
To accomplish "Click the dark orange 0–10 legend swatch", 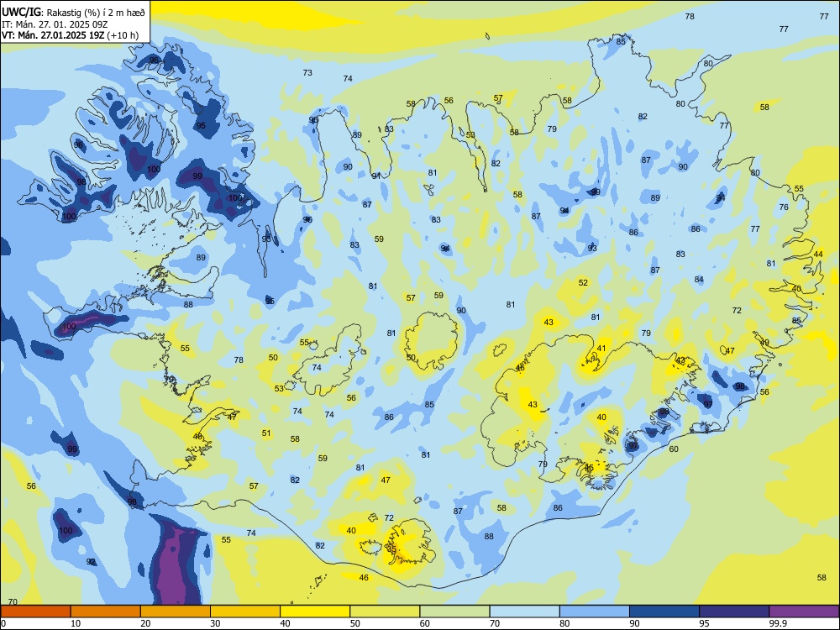I will (x=35, y=612).
